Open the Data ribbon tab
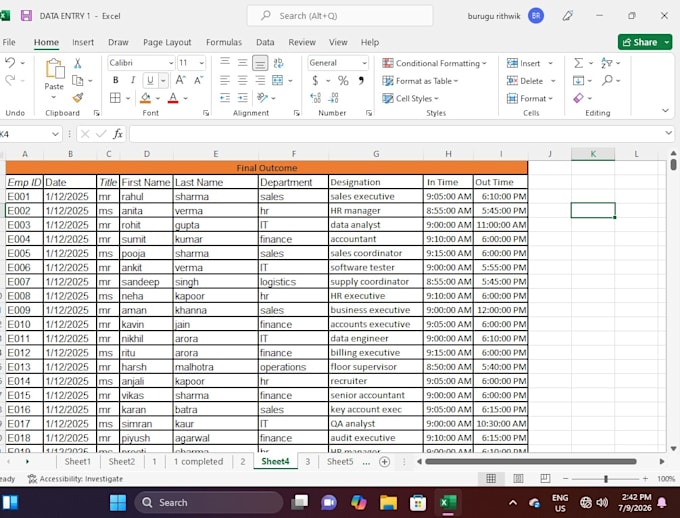This screenshot has height=518, width=680. coord(265,43)
